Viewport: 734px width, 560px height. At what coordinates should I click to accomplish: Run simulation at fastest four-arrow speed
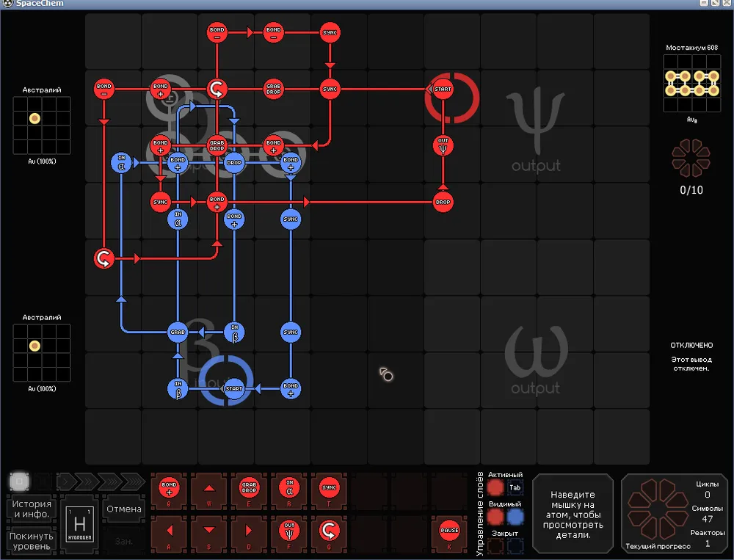(134, 481)
